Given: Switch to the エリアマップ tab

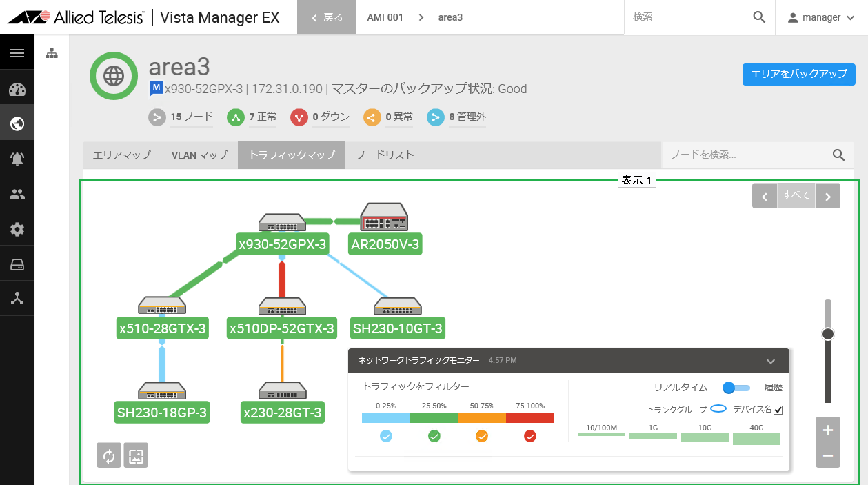Looking at the screenshot, I should tap(121, 155).
